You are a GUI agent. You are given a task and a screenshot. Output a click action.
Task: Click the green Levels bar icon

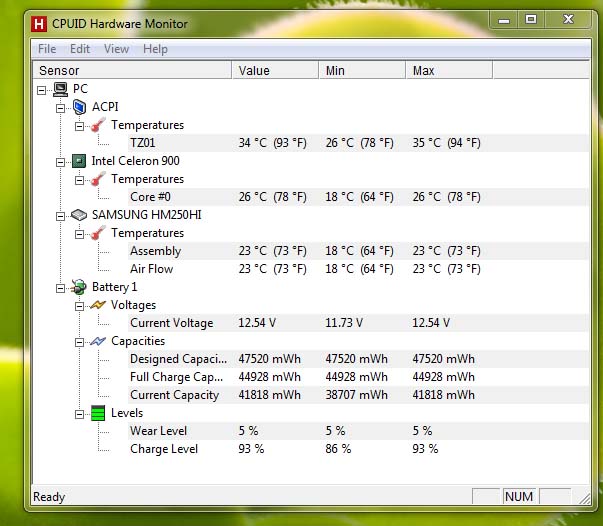point(98,413)
